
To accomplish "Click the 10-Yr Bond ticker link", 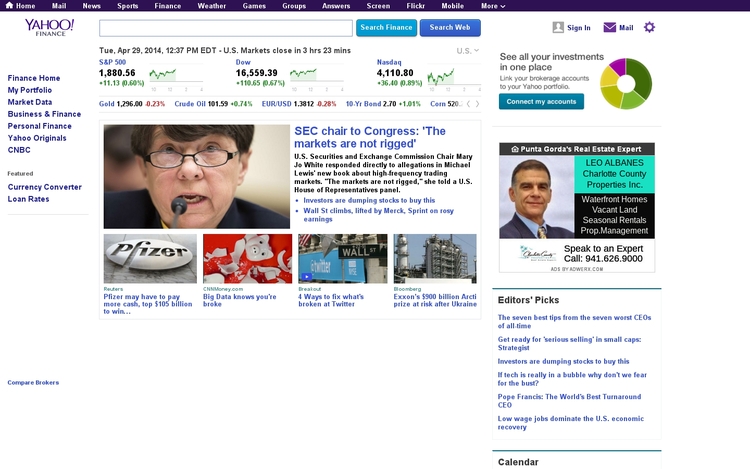I will point(364,104).
